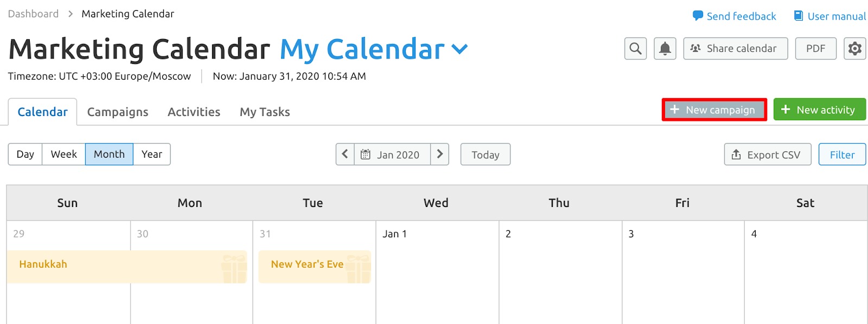Open the Jan 2020 date picker
The image size is (868, 324).
[392, 154]
